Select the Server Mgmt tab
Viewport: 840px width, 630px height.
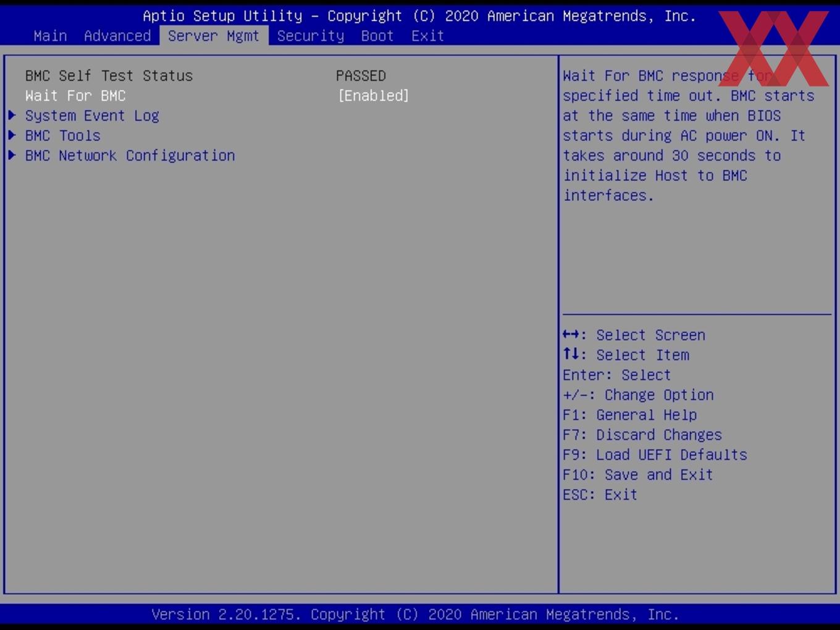[x=214, y=36]
